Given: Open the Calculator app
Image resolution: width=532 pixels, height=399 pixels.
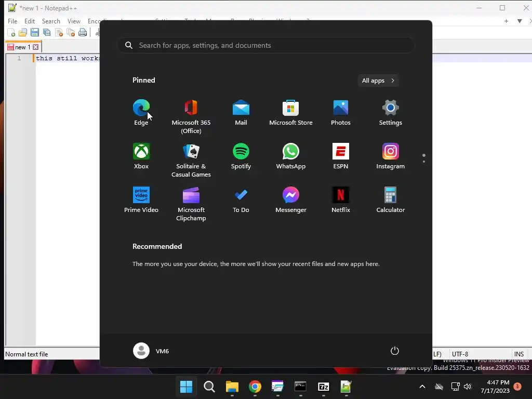Looking at the screenshot, I should (x=391, y=200).
